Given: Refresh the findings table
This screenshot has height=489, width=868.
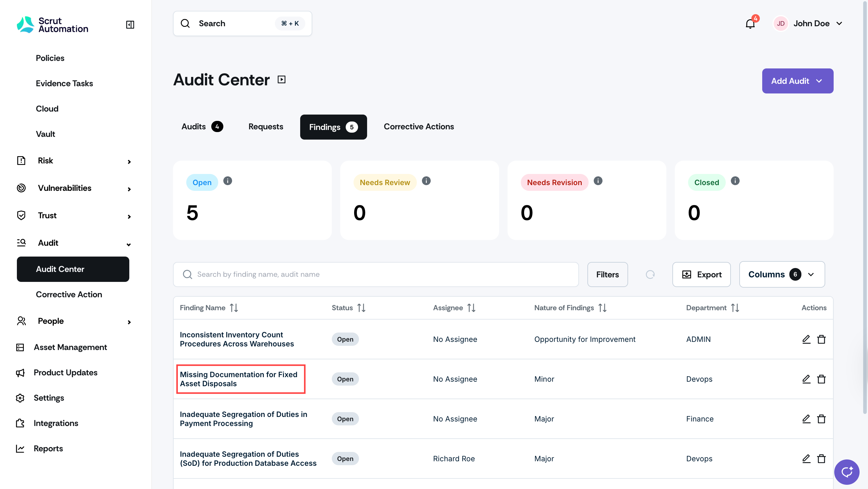Looking at the screenshot, I should pos(650,275).
